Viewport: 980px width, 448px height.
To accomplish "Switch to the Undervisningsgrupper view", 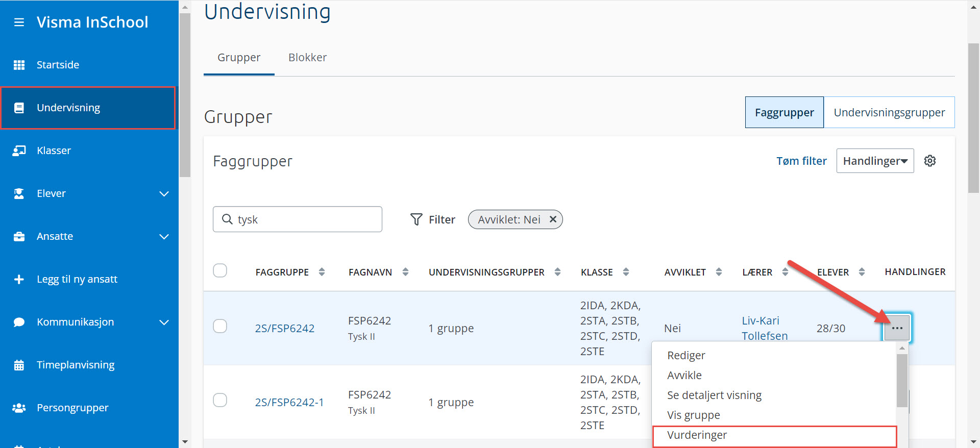I will pos(889,112).
